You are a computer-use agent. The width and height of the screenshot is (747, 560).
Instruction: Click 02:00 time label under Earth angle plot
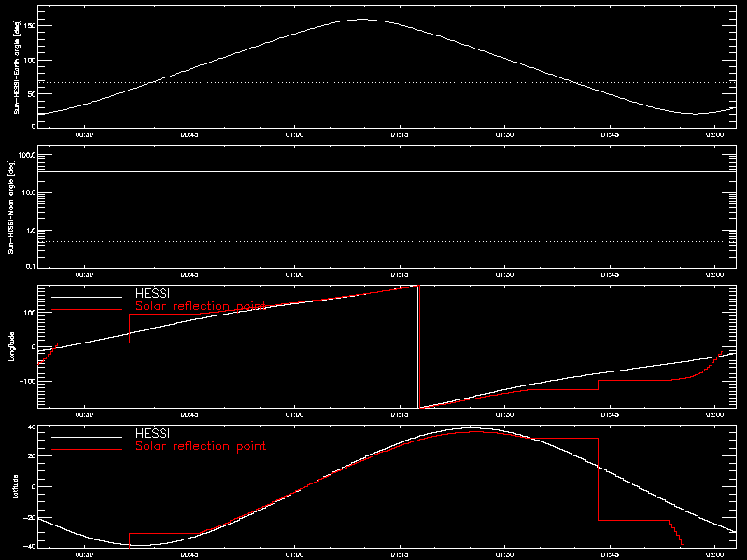(714, 134)
